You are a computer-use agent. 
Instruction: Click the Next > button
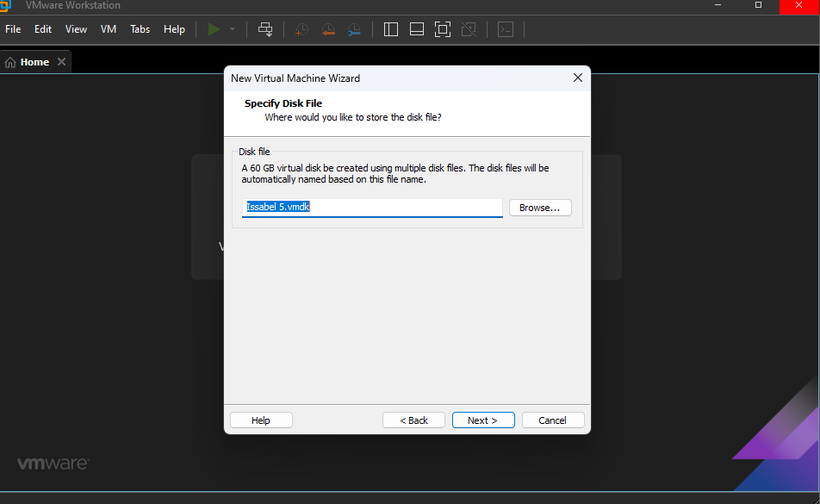coord(483,420)
